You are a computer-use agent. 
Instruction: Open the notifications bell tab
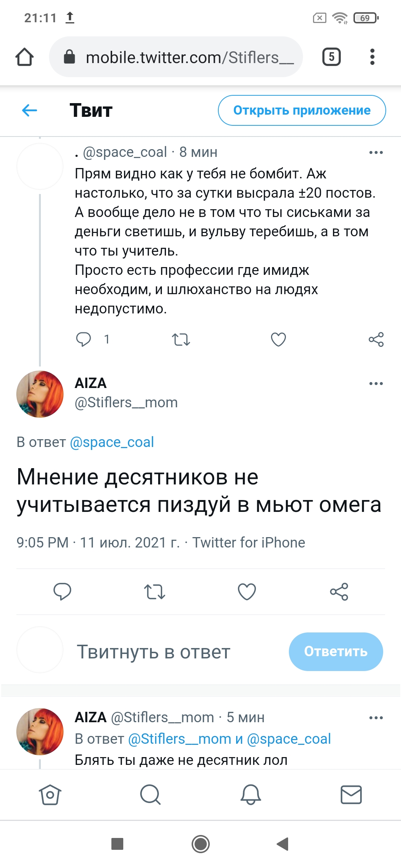pos(251,795)
